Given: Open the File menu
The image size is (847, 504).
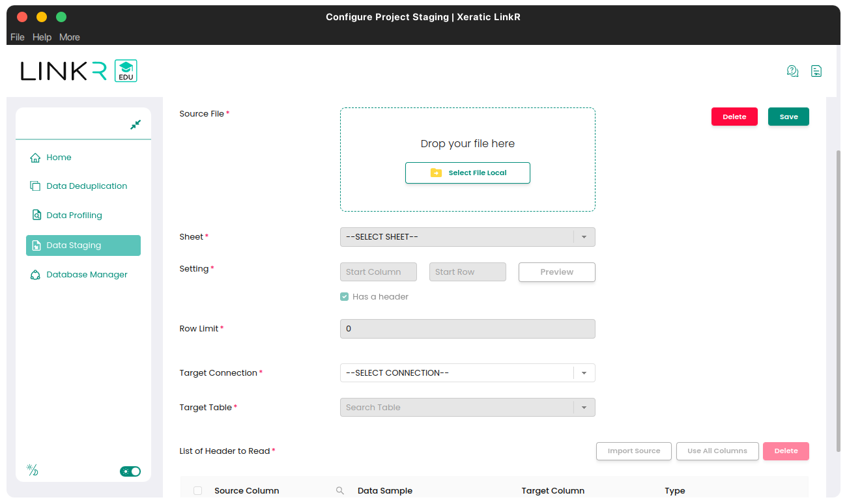Looking at the screenshot, I should coord(18,37).
